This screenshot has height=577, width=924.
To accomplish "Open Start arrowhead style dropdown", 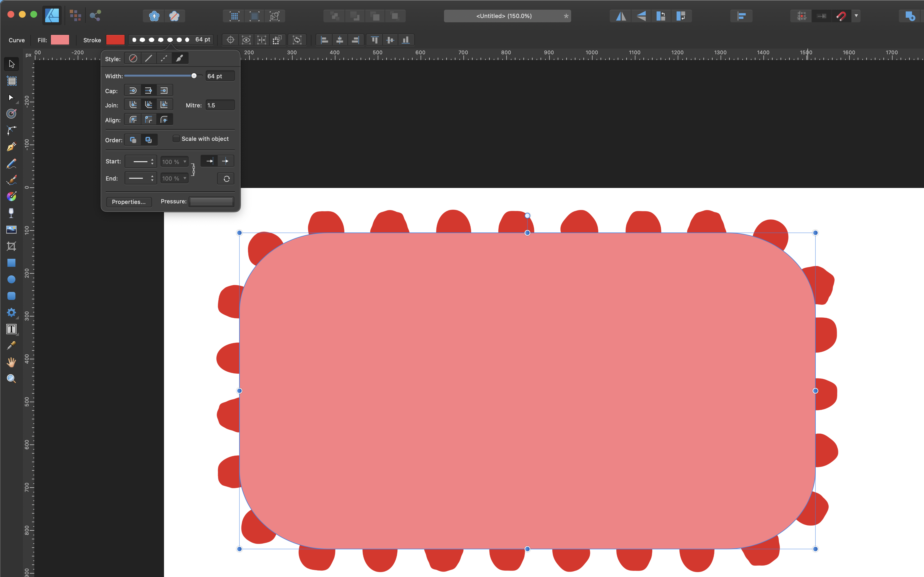I will (x=141, y=161).
